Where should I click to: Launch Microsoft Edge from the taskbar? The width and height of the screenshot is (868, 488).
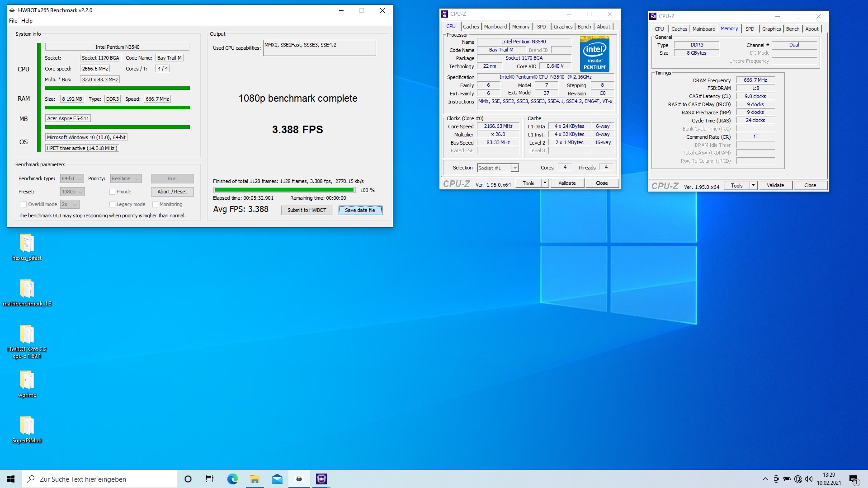click(232, 479)
